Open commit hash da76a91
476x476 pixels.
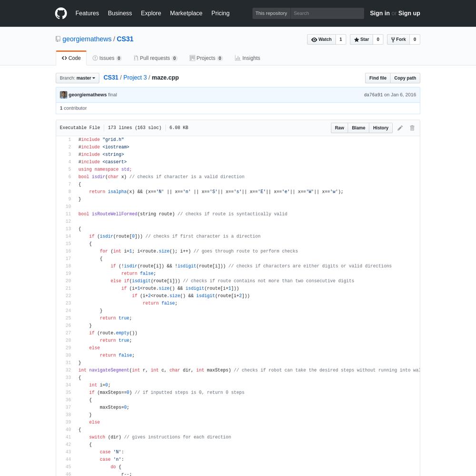coord(373,95)
